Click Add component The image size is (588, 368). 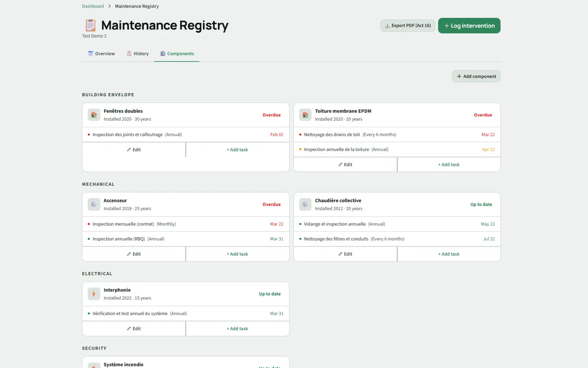coord(476,76)
